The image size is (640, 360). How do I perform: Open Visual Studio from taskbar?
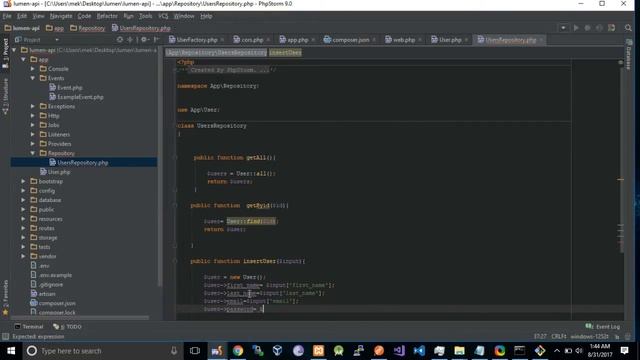pyautogui.click(x=399, y=351)
